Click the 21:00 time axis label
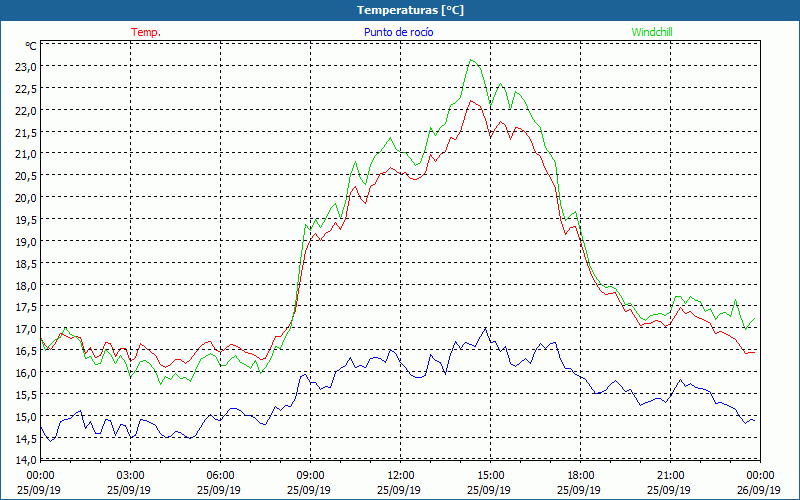The width and height of the screenshot is (800, 500). coord(670,476)
